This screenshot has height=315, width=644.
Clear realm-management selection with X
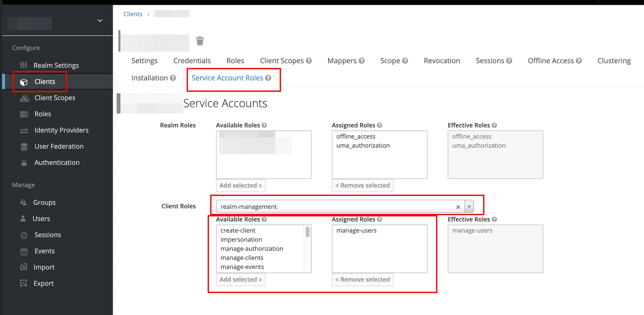coord(458,207)
